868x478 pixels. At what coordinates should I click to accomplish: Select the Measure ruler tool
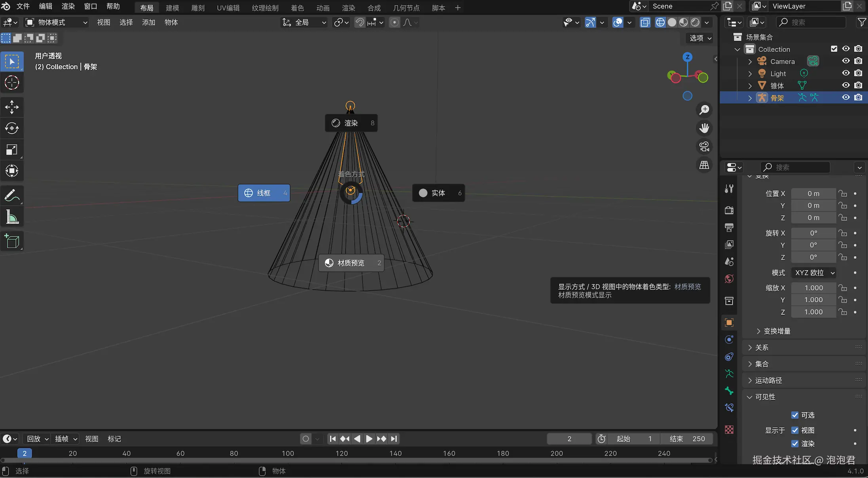12,217
